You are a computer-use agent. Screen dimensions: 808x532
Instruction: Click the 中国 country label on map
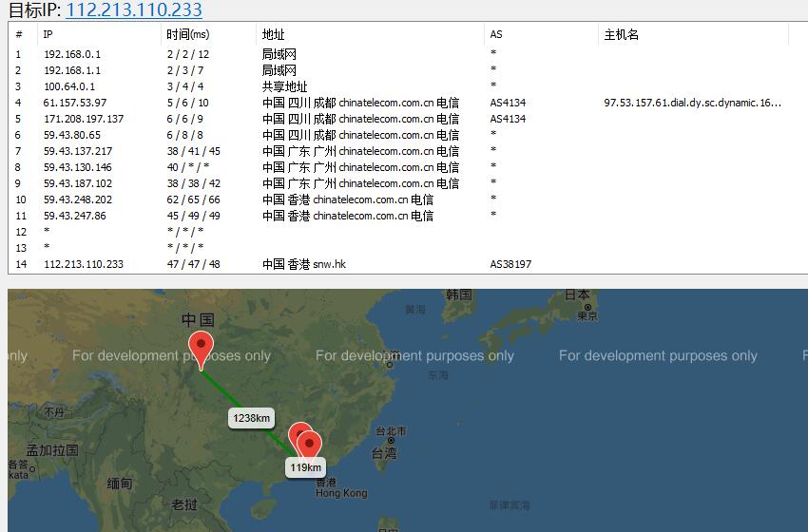[198, 320]
